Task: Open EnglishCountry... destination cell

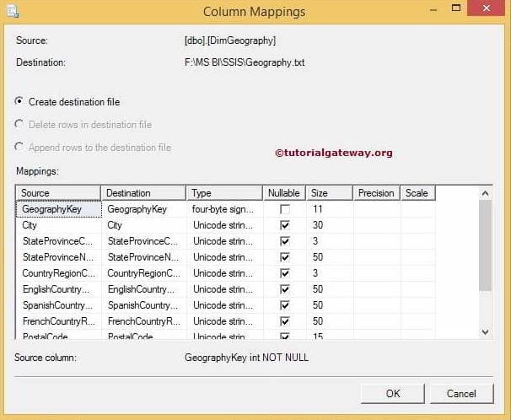Action: pyautogui.click(x=144, y=289)
